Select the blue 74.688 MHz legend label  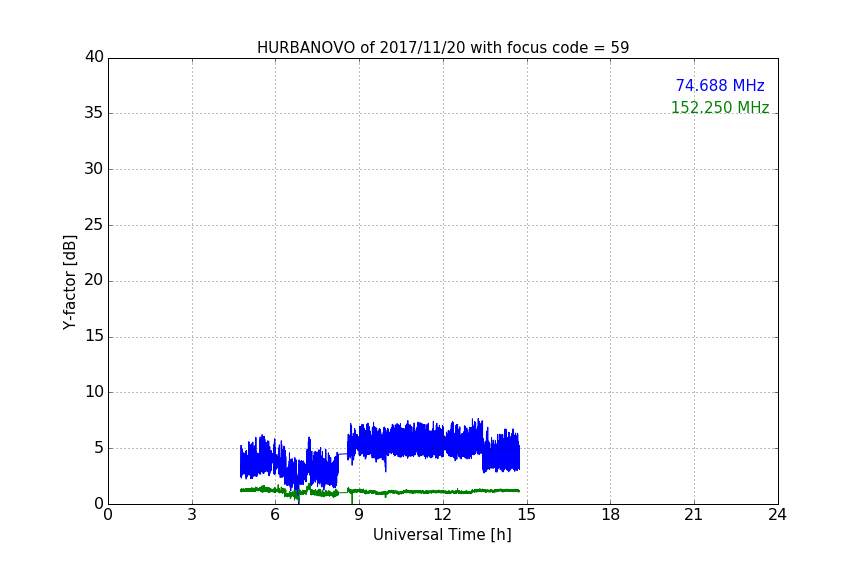tap(720, 85)
